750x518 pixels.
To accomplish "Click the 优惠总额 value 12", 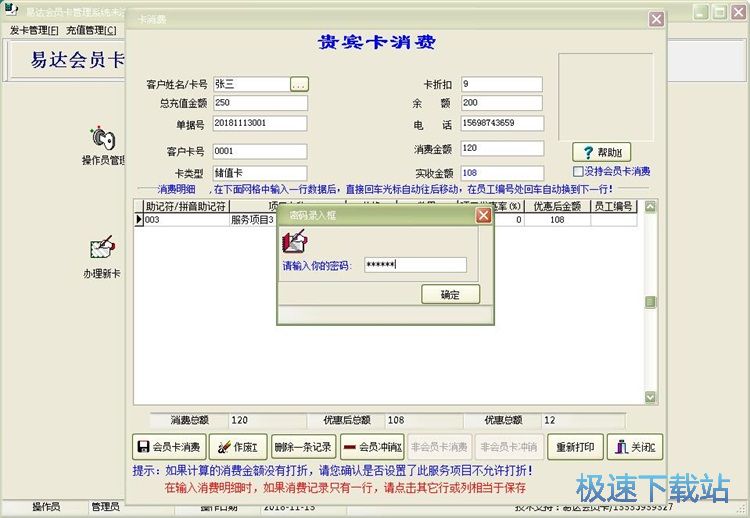I will coord(583,420).
